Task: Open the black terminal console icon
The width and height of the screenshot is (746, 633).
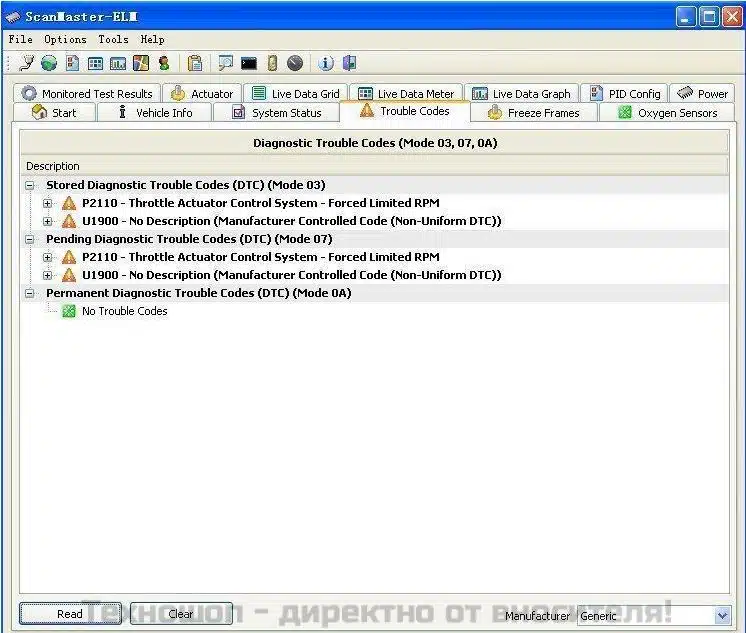Action: [x=249, y=63]
